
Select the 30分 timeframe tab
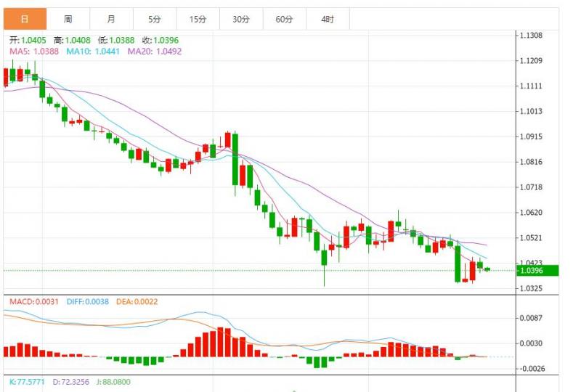pyautogui.click(x=241, y=19)
